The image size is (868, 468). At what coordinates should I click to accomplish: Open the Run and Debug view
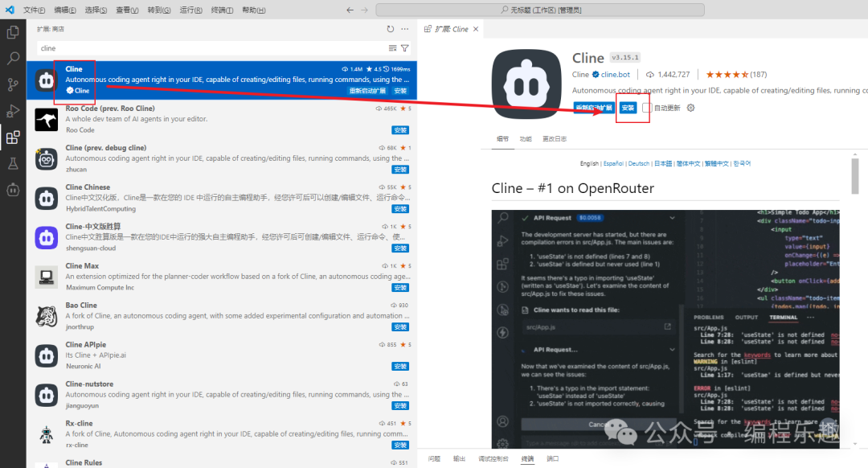pyautogui.click(x=13, y=110)
